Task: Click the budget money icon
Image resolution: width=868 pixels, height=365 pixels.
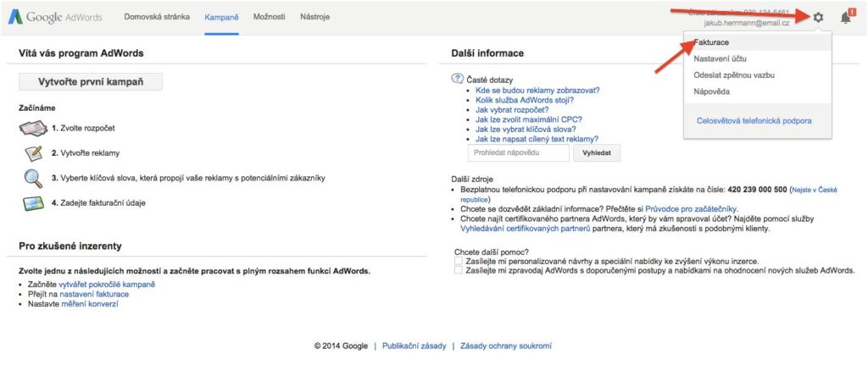Action: click(34, 129)
